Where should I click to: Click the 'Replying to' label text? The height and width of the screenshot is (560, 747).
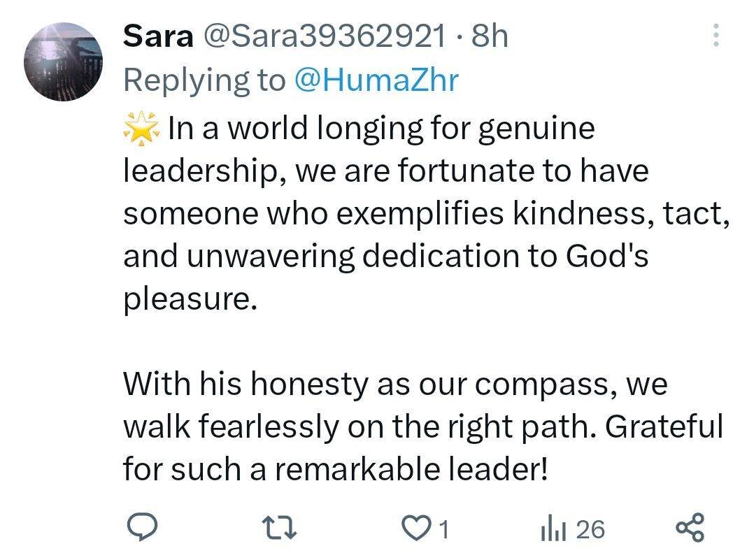(x=204, y=80)
